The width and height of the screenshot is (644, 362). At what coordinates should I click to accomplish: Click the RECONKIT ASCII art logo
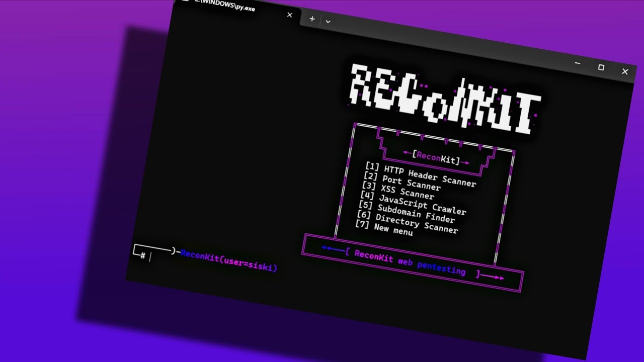tap(445, 100)
